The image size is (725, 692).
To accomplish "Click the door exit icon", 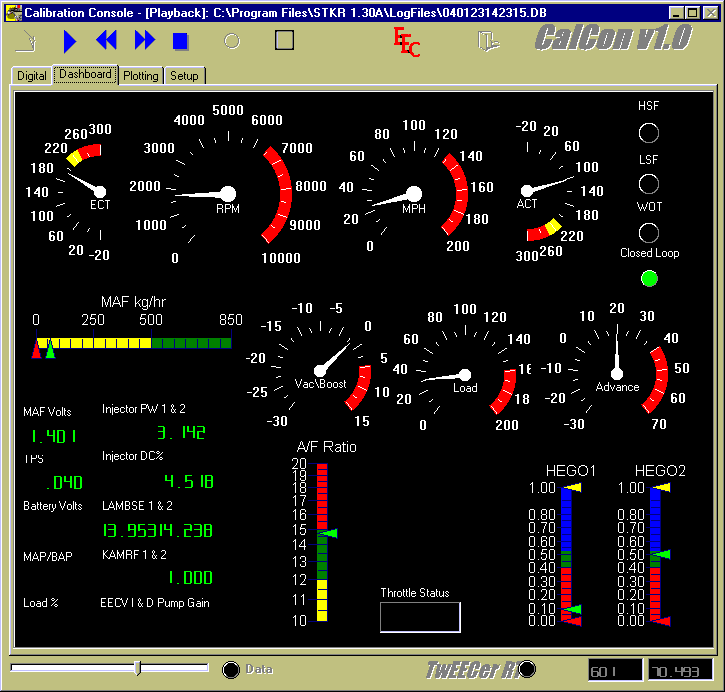I will click(488, 41).
